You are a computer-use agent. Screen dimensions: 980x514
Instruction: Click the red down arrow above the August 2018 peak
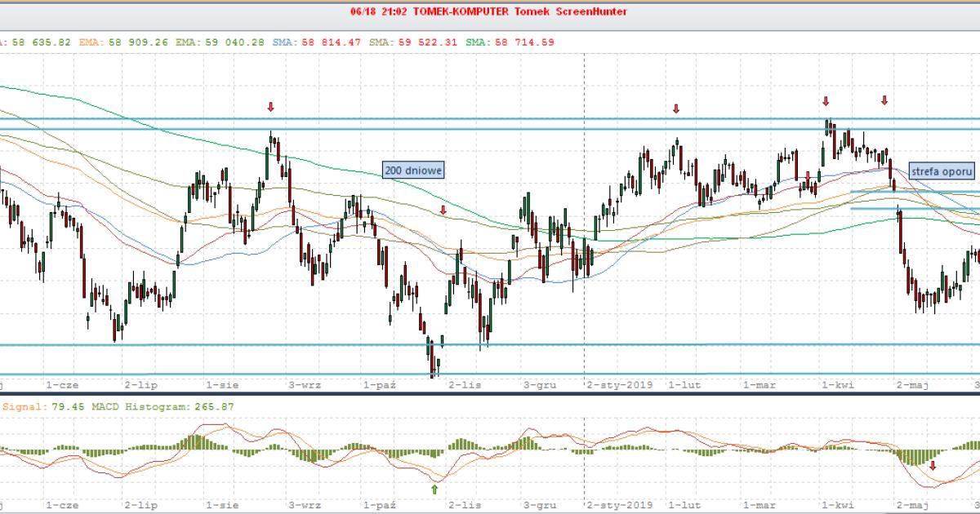click(x=271, y=107)
